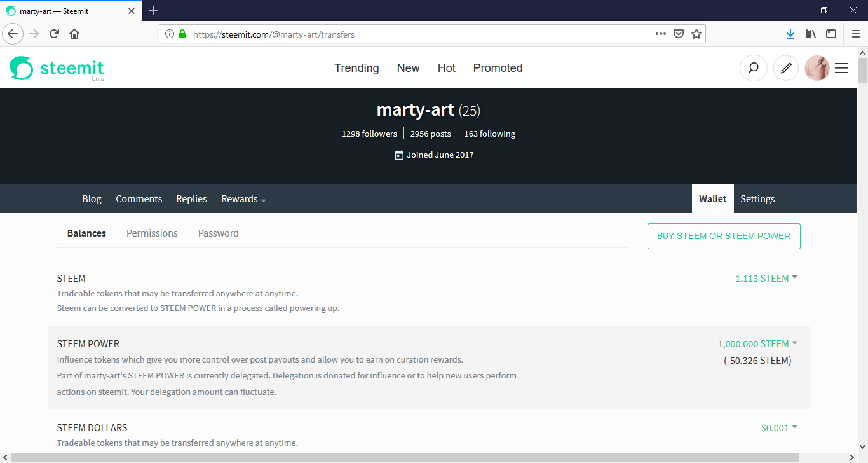Open the Steemit search icon
The width and height of the screenshot is (868, 463).
tap(754, 68)
